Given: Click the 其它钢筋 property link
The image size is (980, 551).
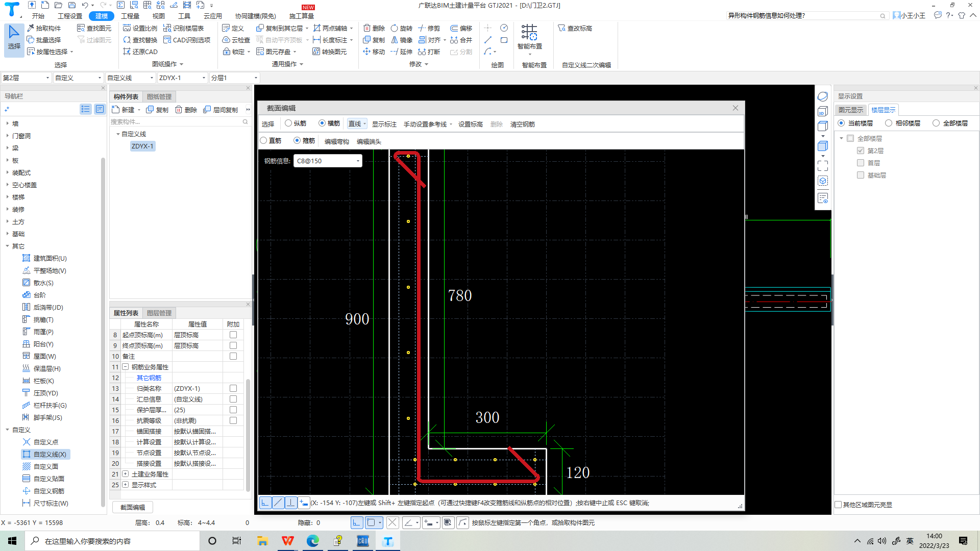Looking at the screenshot, I should pyautogui.click(x=149, y=378).
